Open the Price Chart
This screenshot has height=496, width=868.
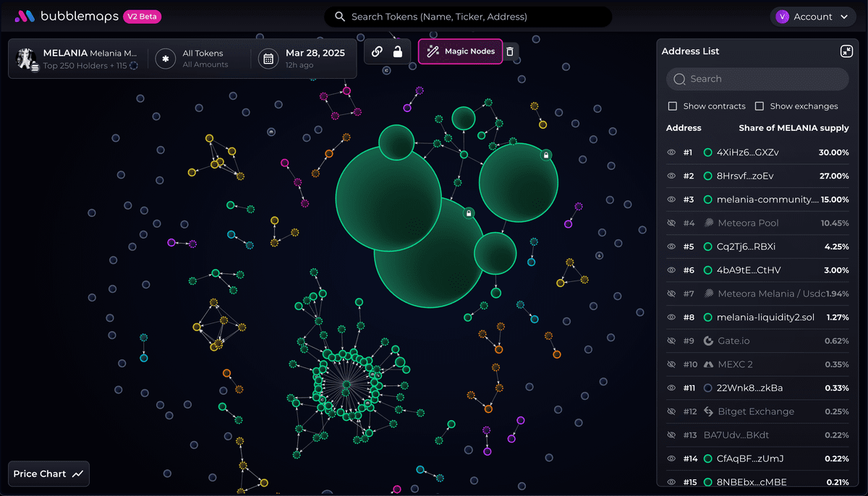[48, 474]
